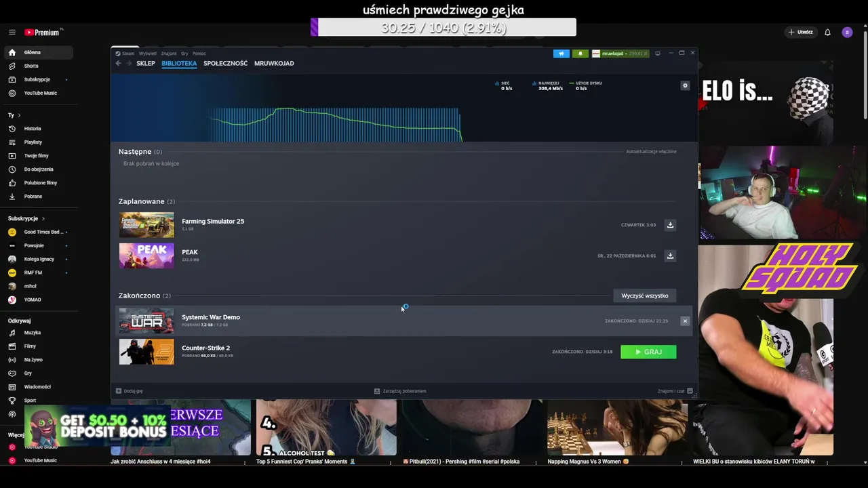This screenshot has height=488, width=868.
Task: Open Utwórz create button on YouTube
Action: (x=800, y=32)
